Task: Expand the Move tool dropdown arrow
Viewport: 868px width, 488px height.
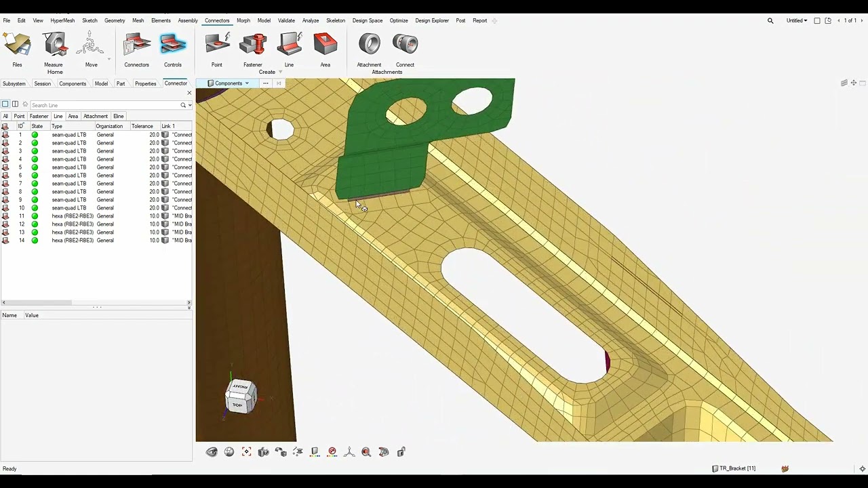Action: point(108,59)
